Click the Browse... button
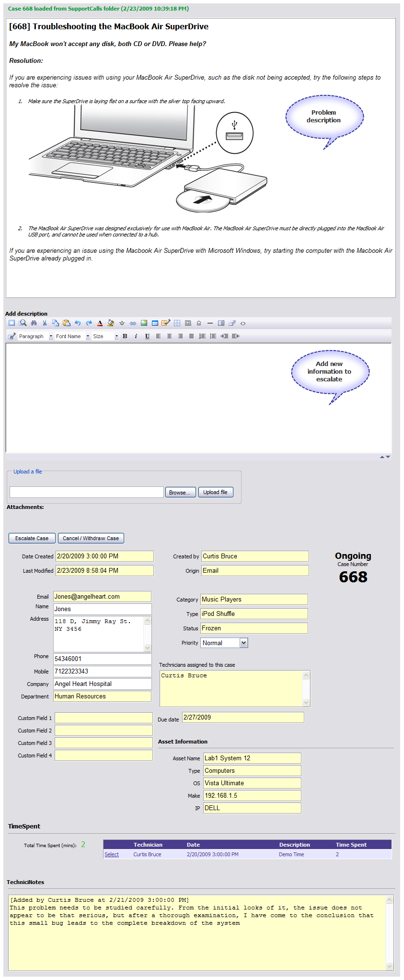Viewport: 404px width, 980px height. [x=180, y=492]
